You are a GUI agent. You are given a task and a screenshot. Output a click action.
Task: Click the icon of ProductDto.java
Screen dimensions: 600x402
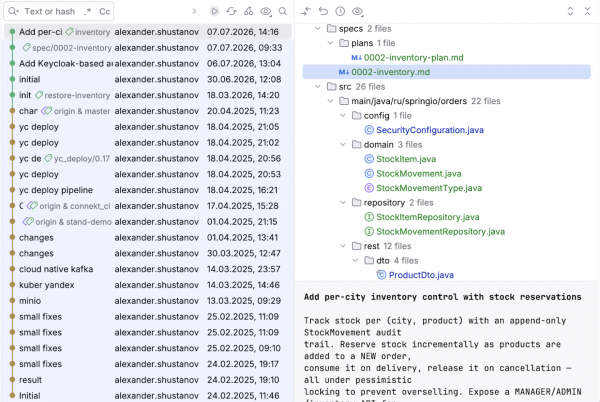pyautogui.click(x=381, y=275)
